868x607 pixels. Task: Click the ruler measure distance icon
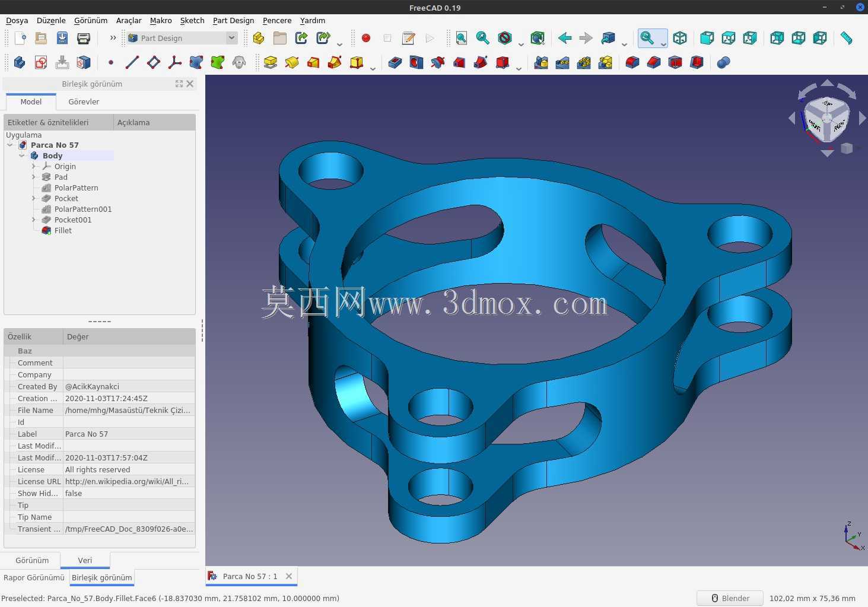coord(847,39)
